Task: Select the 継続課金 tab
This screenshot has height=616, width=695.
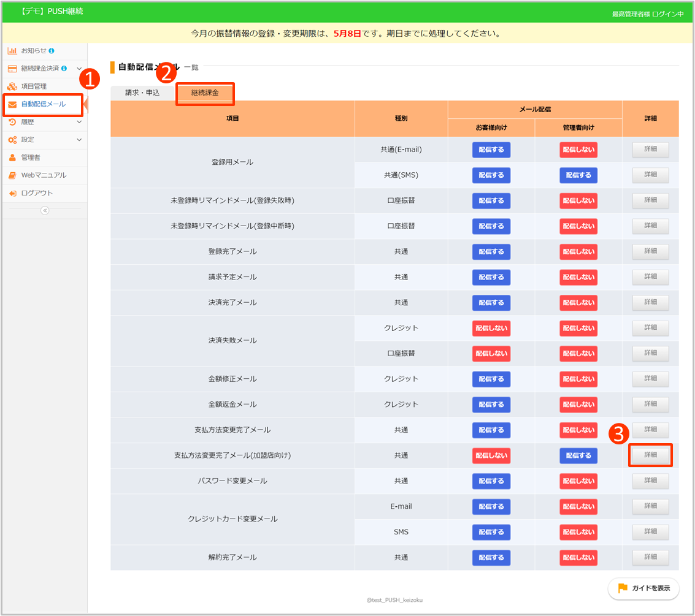Action: pos(205,93)
